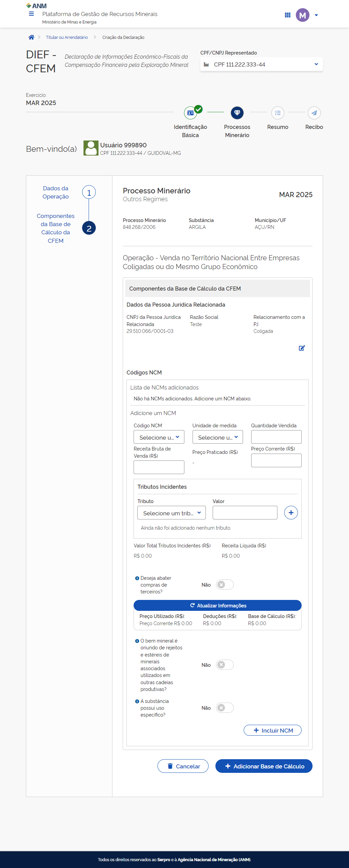Click the home breadcrumb icon
This screenshot has height=868, width=349.
pos(31,37)
